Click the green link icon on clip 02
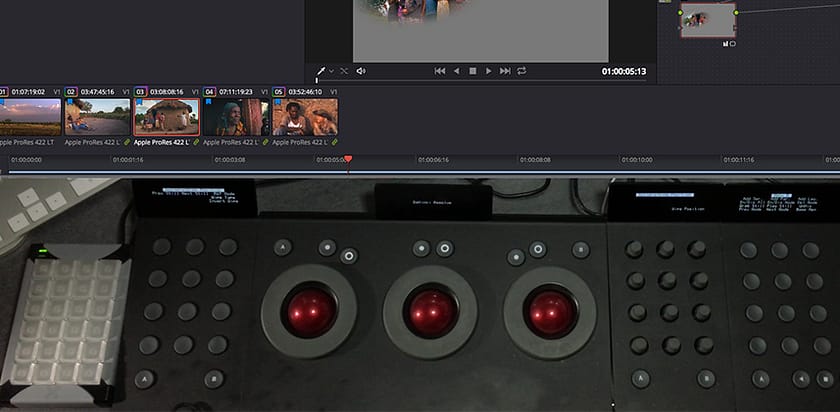Screen dimensions: 840x412 click(127, 143)
